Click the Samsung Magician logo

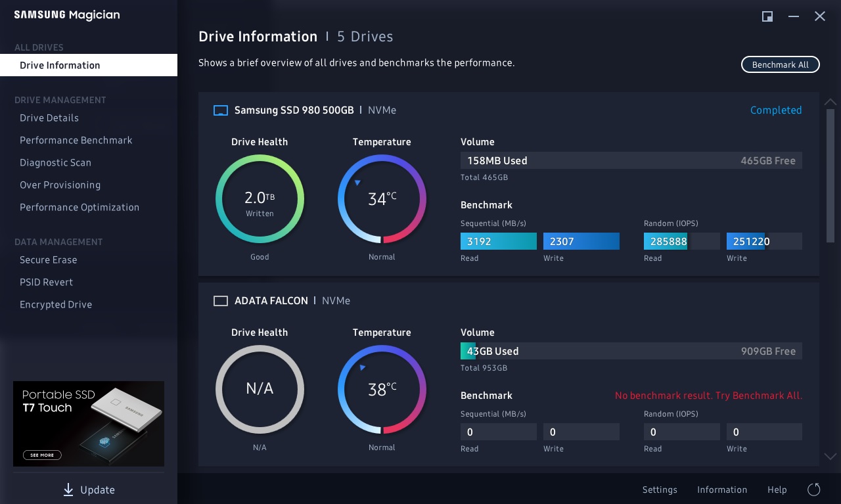(x=67, y=15)
